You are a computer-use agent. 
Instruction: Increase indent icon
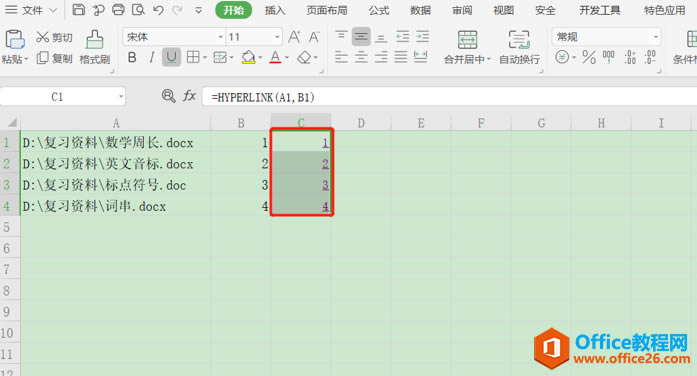[x=423, y=36]
